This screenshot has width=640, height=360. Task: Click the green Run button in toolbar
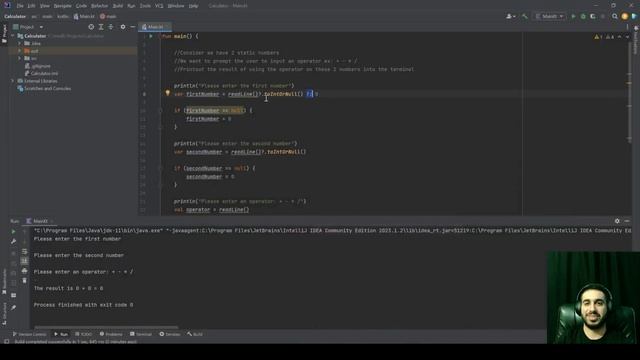(x=573, y=16)
